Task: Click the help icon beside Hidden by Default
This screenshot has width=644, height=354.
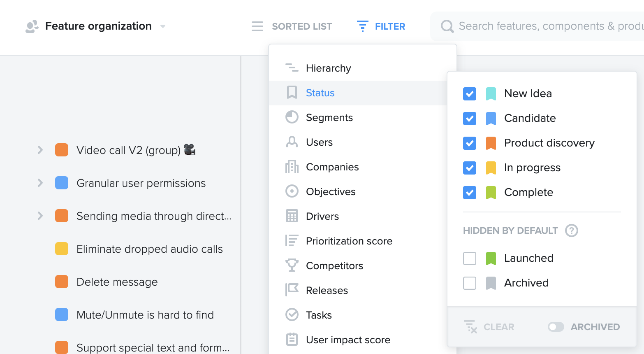Action: [x=571, y=231]
